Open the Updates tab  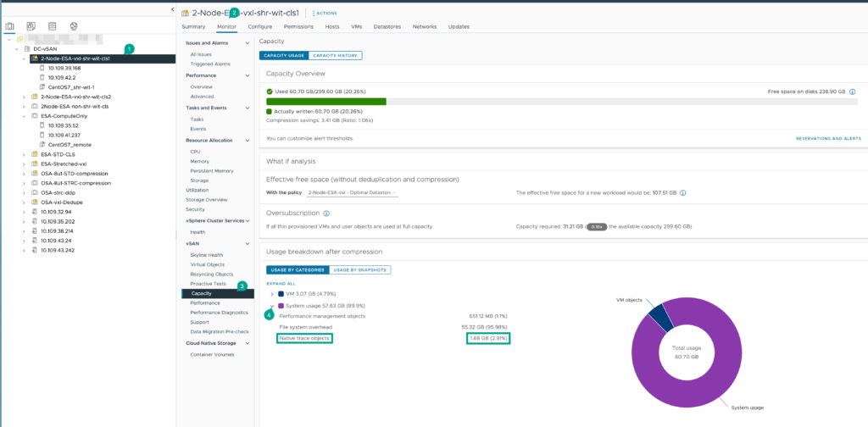459,26
